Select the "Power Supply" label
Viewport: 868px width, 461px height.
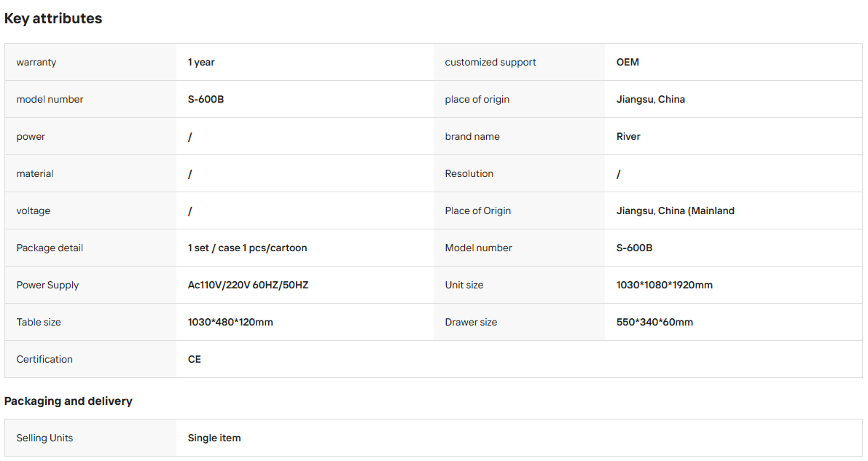(47, 285)
